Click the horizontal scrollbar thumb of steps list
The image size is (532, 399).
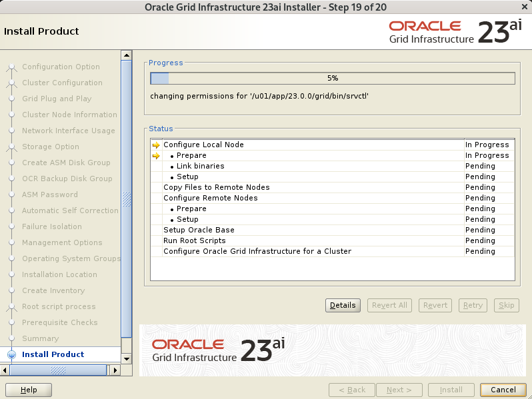(58, 370)
